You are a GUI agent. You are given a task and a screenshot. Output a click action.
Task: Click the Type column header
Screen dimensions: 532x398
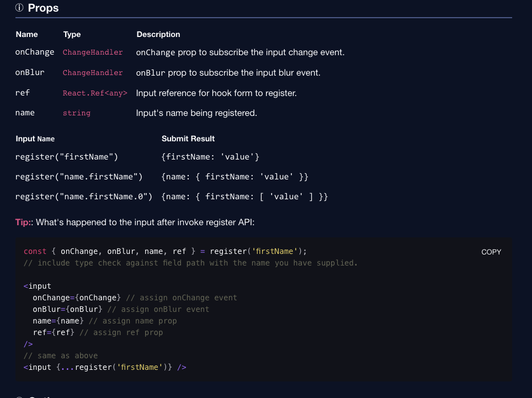pos(72,34)
